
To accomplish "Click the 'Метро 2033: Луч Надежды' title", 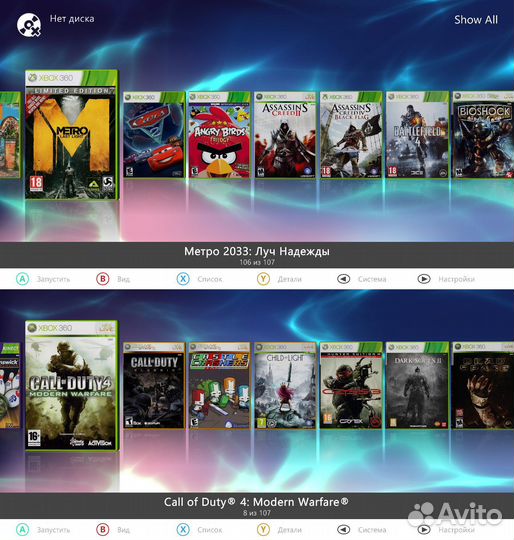I will (257, 251).
